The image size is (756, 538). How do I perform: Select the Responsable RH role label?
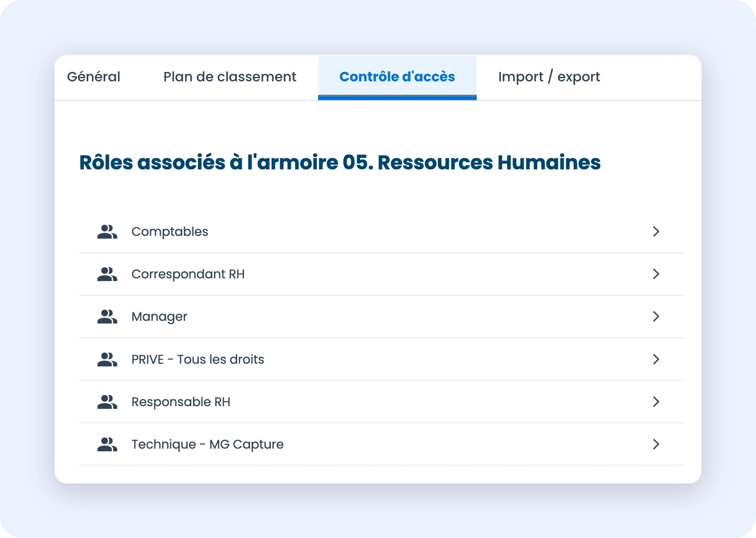click(x=181, y=402)
